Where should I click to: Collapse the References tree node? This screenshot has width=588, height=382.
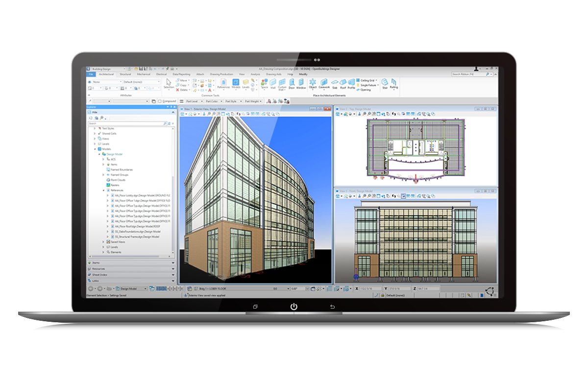pos(104,191)
